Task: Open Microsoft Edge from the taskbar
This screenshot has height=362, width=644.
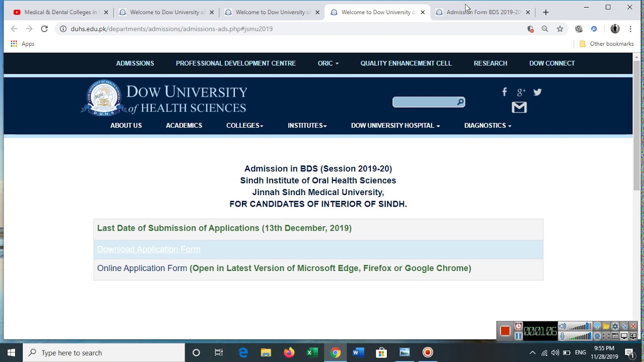Action: (x=243, y=352)
